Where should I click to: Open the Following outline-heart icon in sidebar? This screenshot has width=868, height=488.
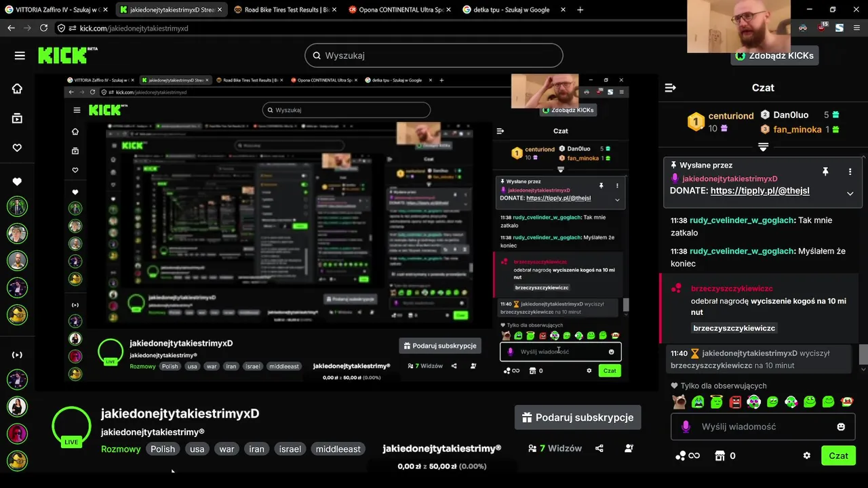tap(17, 148)
